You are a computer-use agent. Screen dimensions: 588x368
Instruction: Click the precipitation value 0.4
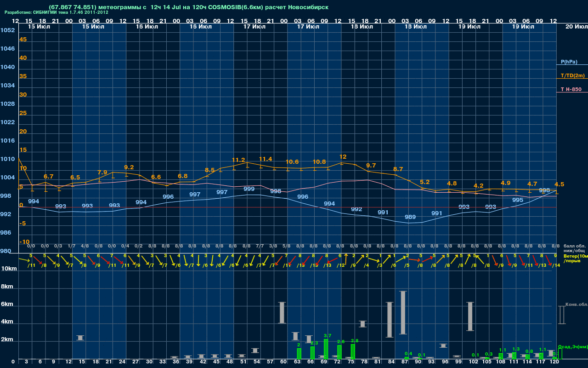click(x=408, y=353)
